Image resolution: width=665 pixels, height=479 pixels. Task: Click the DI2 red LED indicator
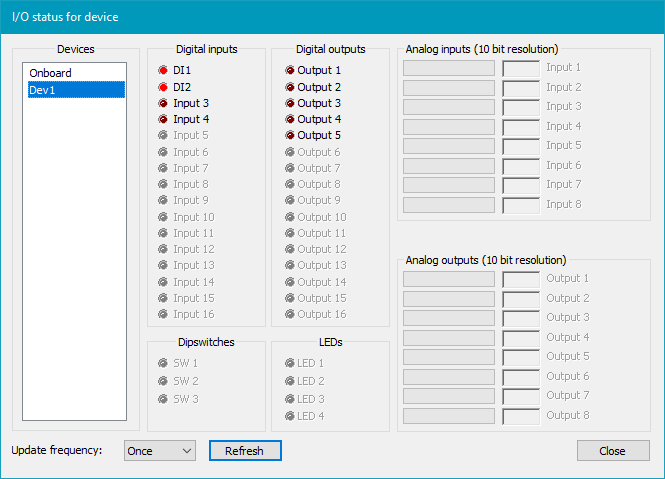[163, 87]
